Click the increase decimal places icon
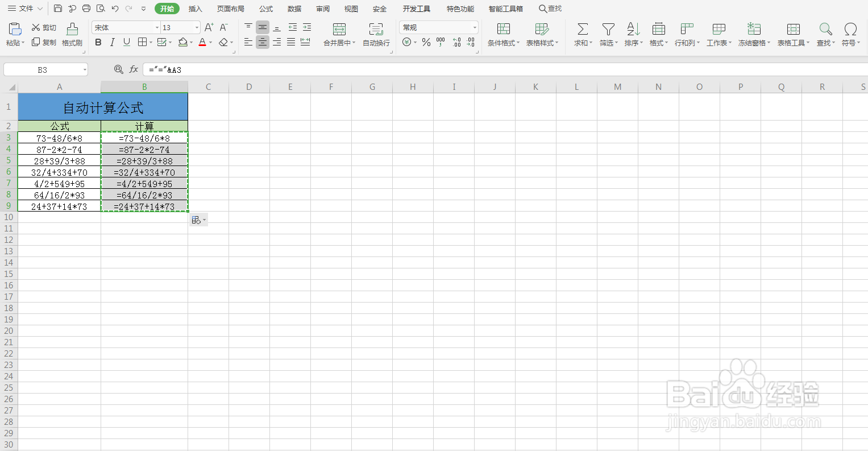This screenshot has width=868, height=451. click(456, 42)
